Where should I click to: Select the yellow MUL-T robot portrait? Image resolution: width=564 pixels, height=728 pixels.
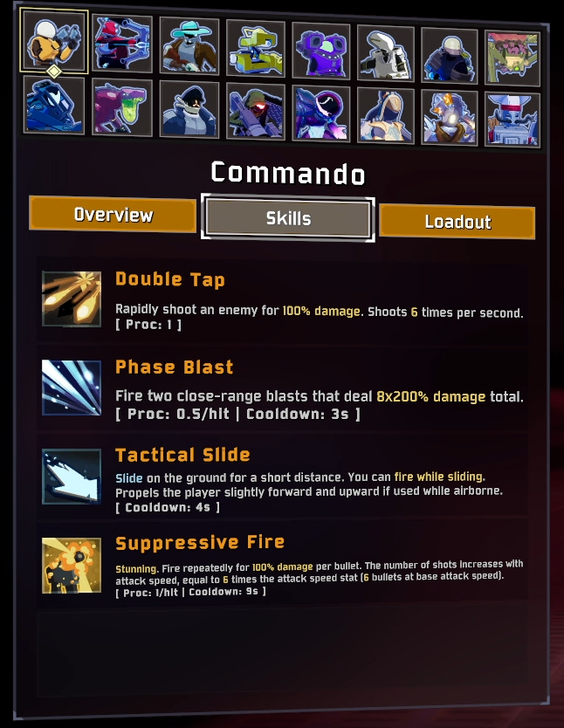pos(255,48)
